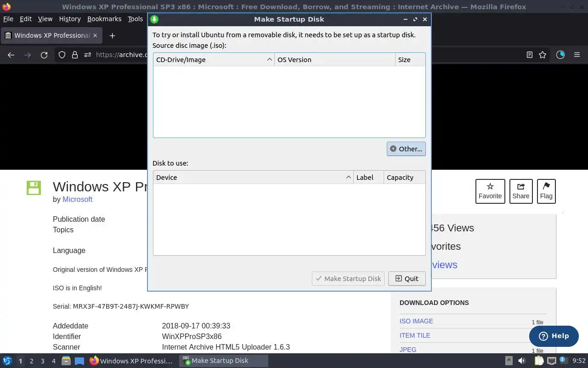Switch to workspace 3
The height and width of the screenshot is (368, 588).
[x=43, y=361]
